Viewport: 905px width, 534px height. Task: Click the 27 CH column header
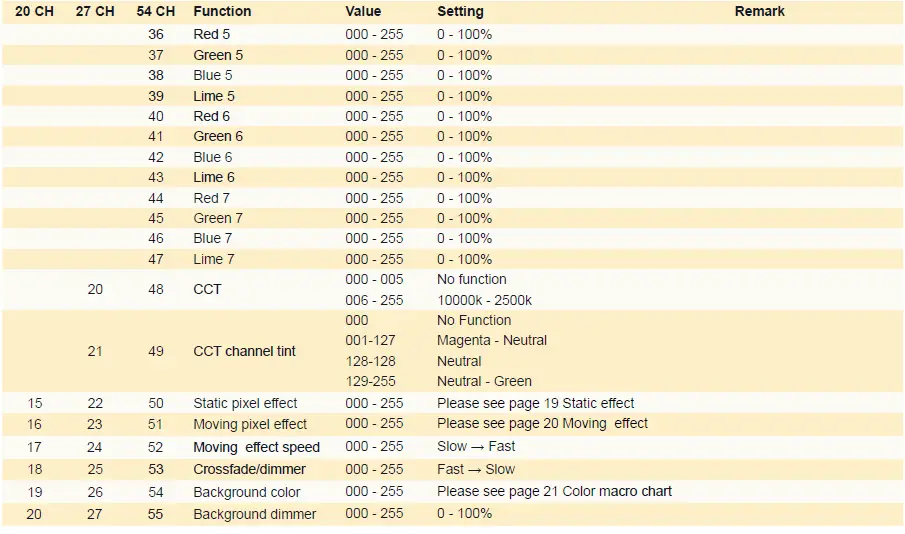pos(96,11)
